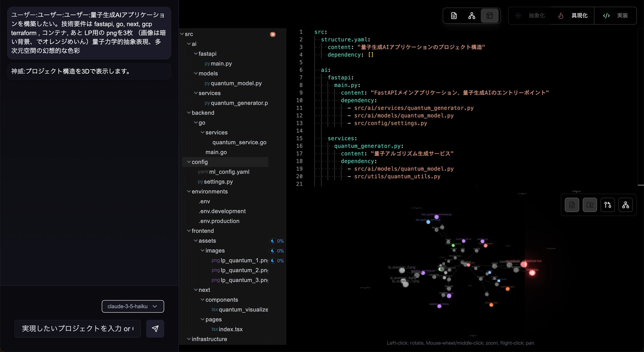Collapse the go folder
The width and height of the screenshot is (644, 352).
[196, 123]
